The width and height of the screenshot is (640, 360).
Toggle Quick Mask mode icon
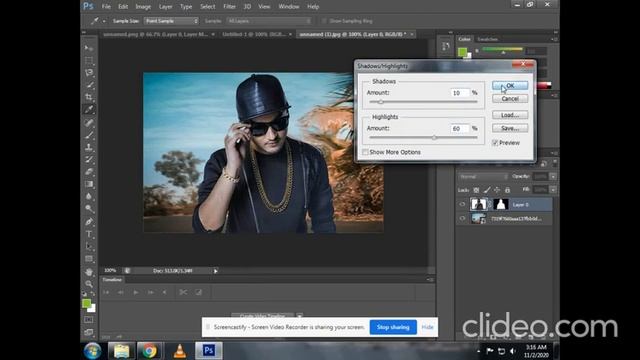pyautogui.click(x=89, y=320)
